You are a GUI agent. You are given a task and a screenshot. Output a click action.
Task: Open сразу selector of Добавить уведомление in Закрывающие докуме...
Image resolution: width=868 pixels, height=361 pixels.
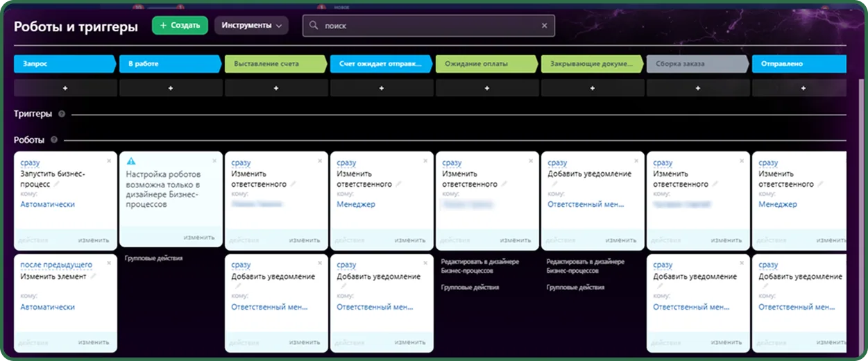pos(557,163)
